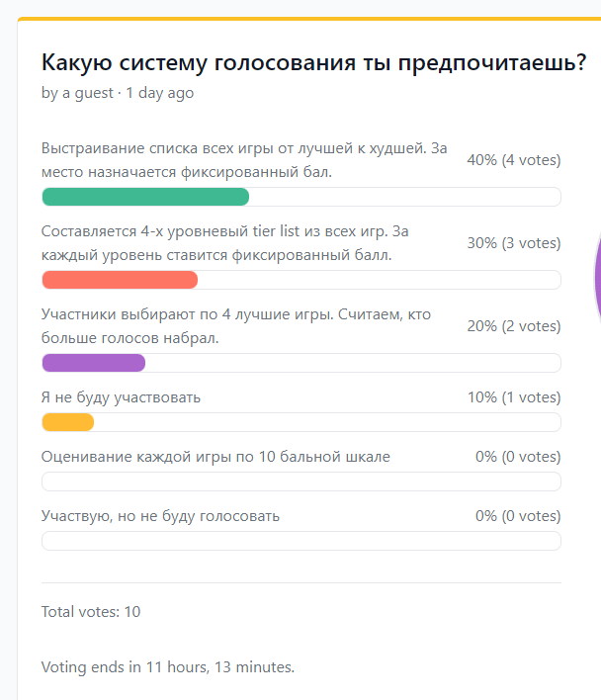Click the 40% (4 votes) count
Viewport: 601px width, 700px height.
pos(514,160)
